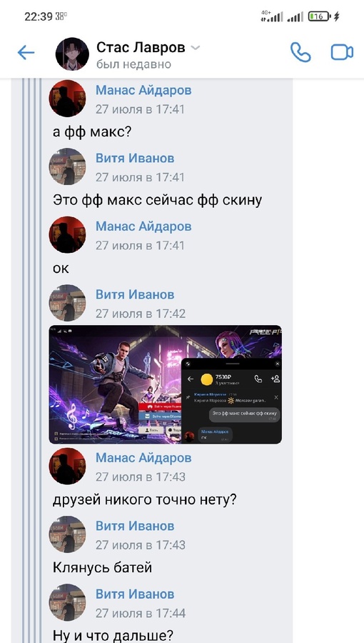Select the message 'Клянусь батей'

coord(102,568)
